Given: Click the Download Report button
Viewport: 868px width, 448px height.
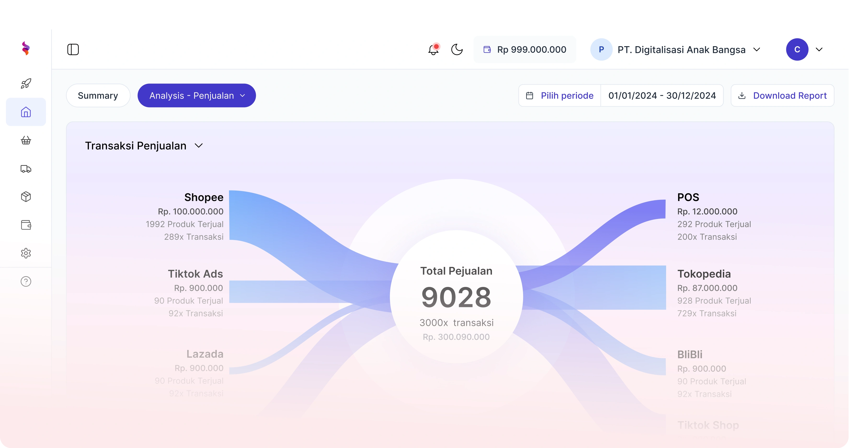Looking at the screenshot, I should point(782,95).
